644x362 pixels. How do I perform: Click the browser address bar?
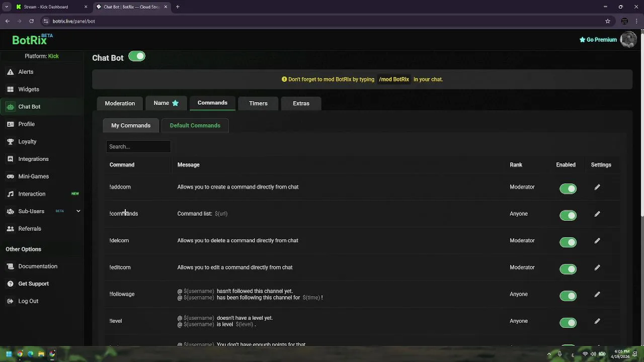pos(322,21)
